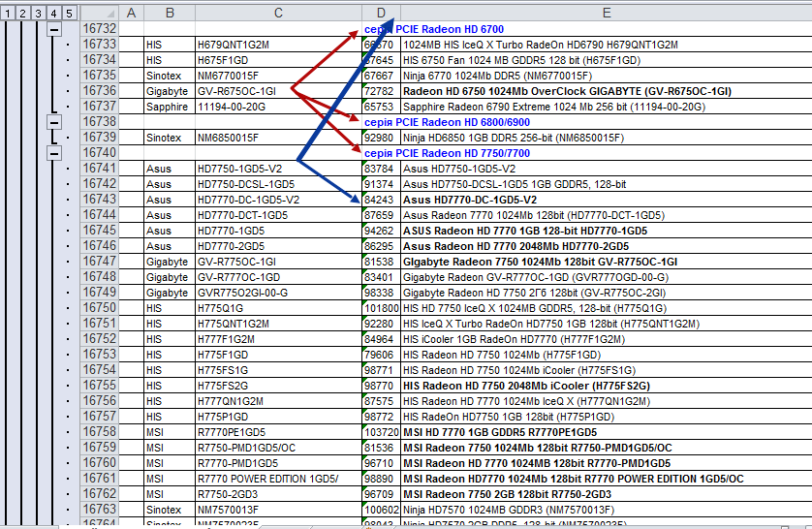812x529 pixels.
Task: Click cell 'GV-R675OC-1GI'
Action: [279, 91]
